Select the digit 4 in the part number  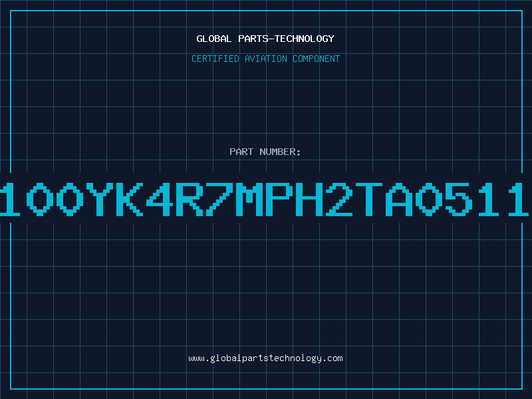tap(160, 199)
